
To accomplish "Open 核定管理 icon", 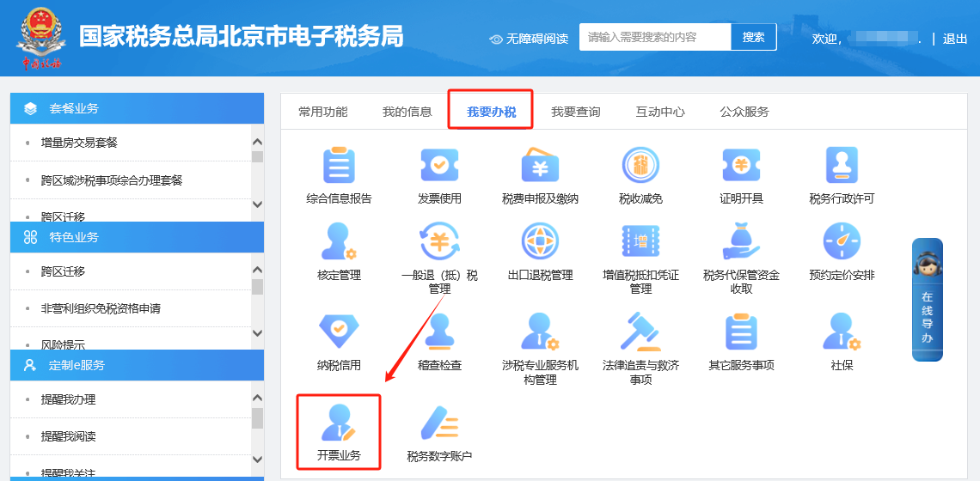I will tap(339, 241).
